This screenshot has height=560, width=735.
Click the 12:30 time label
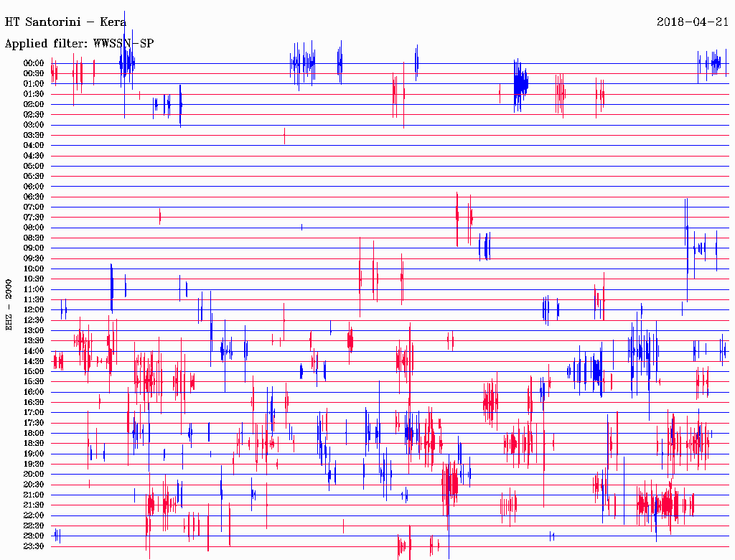(34, 320)
